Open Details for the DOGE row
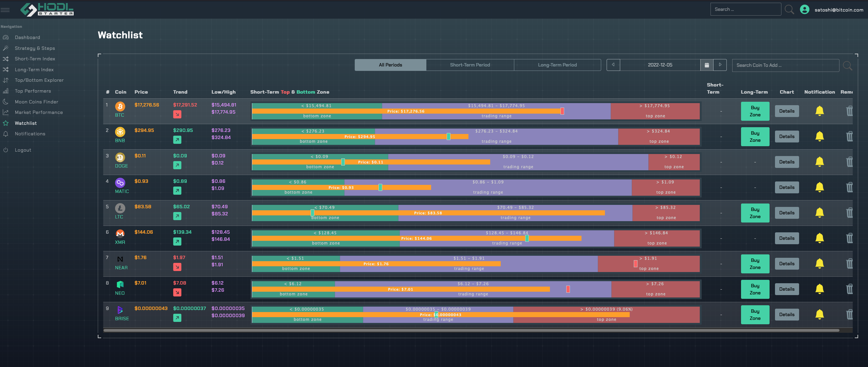Screen dimensions: 868x367 tap(787, 162)
